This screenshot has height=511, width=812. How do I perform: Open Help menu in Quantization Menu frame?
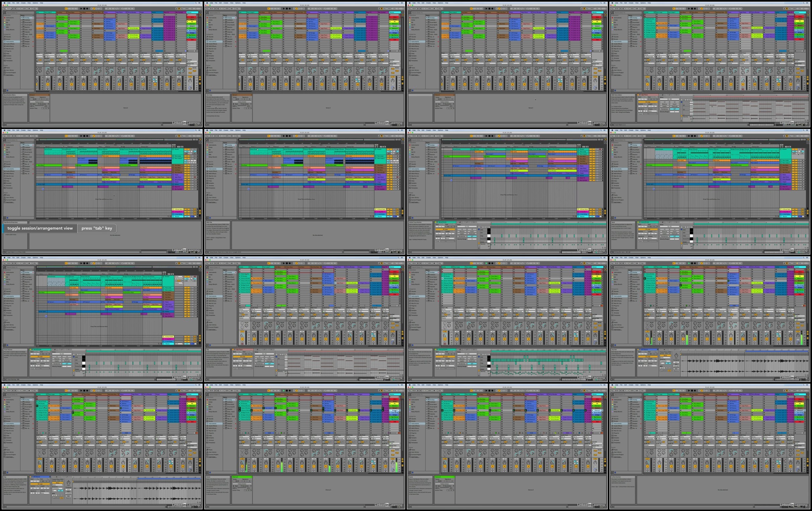click(42, 3)
